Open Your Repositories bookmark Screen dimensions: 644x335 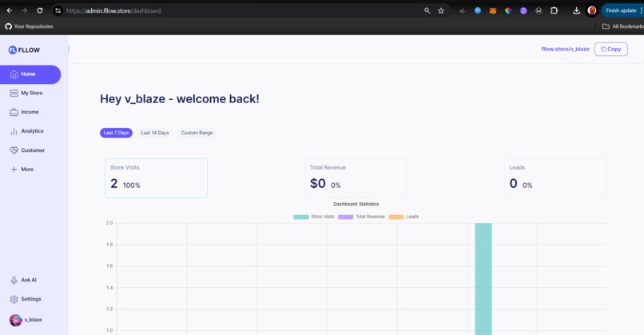click(29, 26)
